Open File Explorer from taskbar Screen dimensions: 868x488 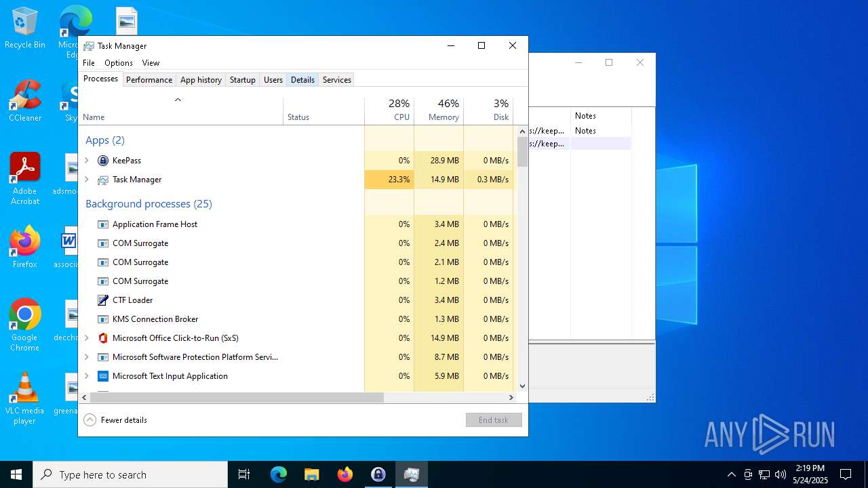click(x=312, y=474)
